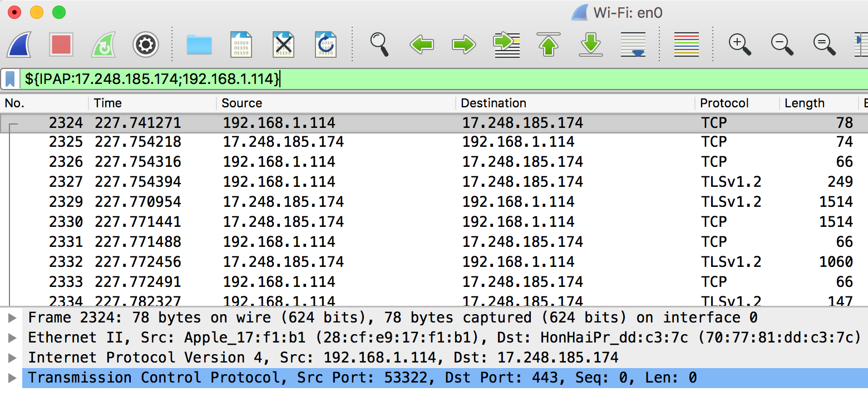Screen dimensions: 868x397
Task: Restart the current capture
Action: point(103,44)
